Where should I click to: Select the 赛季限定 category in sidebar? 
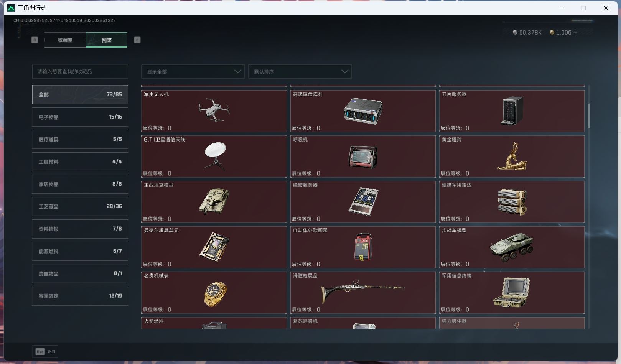point(80,296)
